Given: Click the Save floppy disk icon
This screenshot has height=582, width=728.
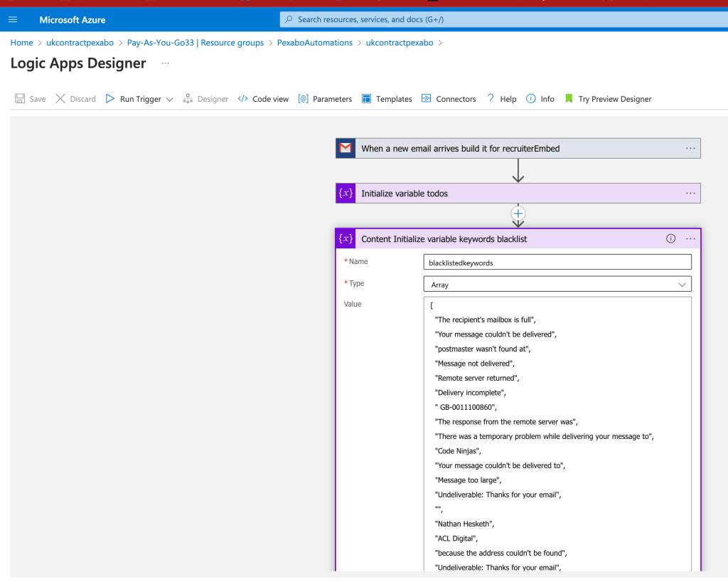Looking at the screenshot, I should 19,98.
